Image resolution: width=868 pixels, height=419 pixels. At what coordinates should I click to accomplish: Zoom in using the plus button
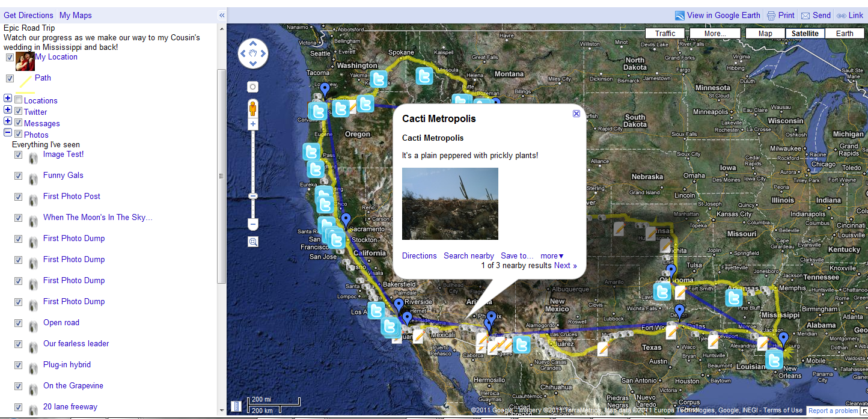pyautogui.click(x=253, y=124)
